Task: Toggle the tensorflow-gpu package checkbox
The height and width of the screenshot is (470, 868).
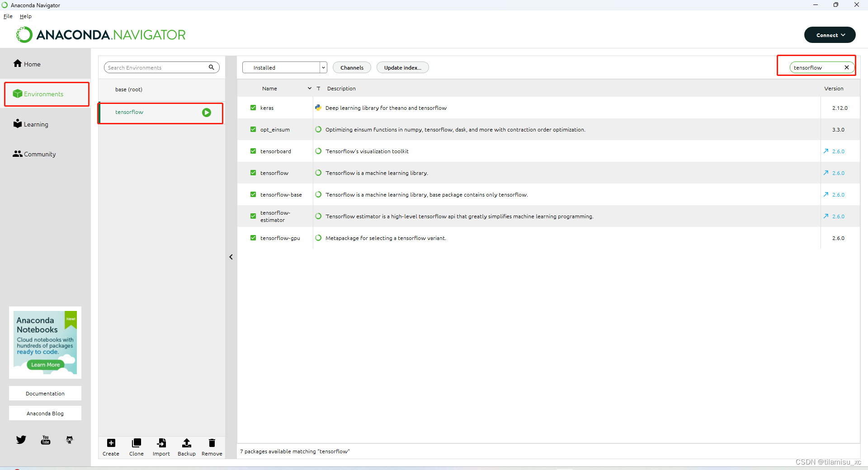Action: point(253,238)
